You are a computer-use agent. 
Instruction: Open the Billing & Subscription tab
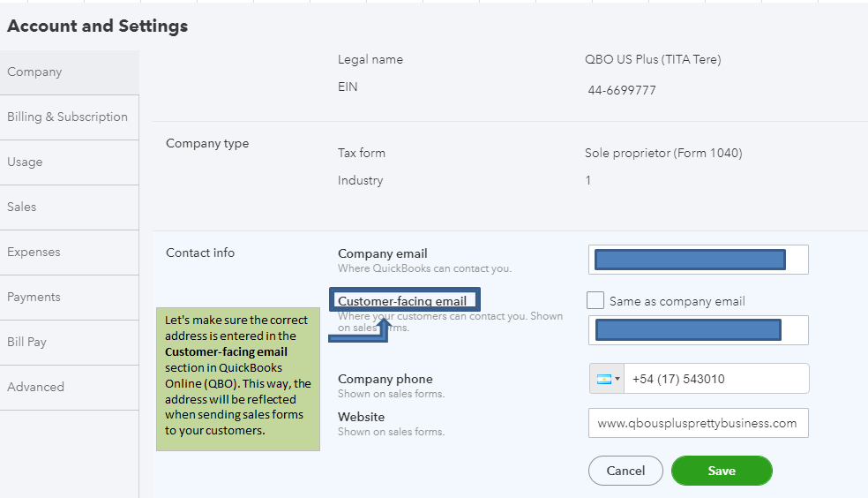69,117
